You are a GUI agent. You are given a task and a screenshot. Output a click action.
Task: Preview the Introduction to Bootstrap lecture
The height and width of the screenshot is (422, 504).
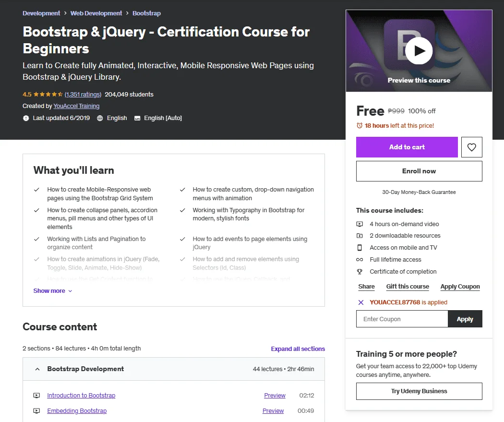[x=275, y=395]
